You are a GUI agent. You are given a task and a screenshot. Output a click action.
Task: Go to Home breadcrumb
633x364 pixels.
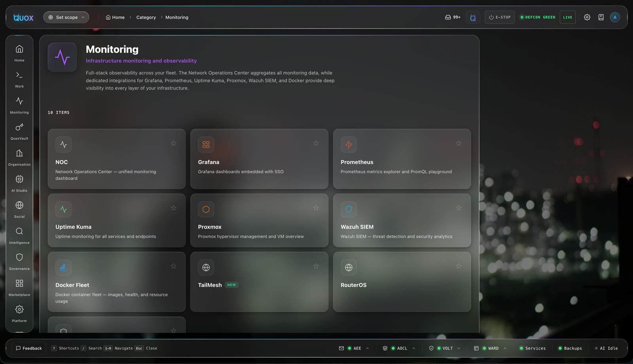click(115, 17)
